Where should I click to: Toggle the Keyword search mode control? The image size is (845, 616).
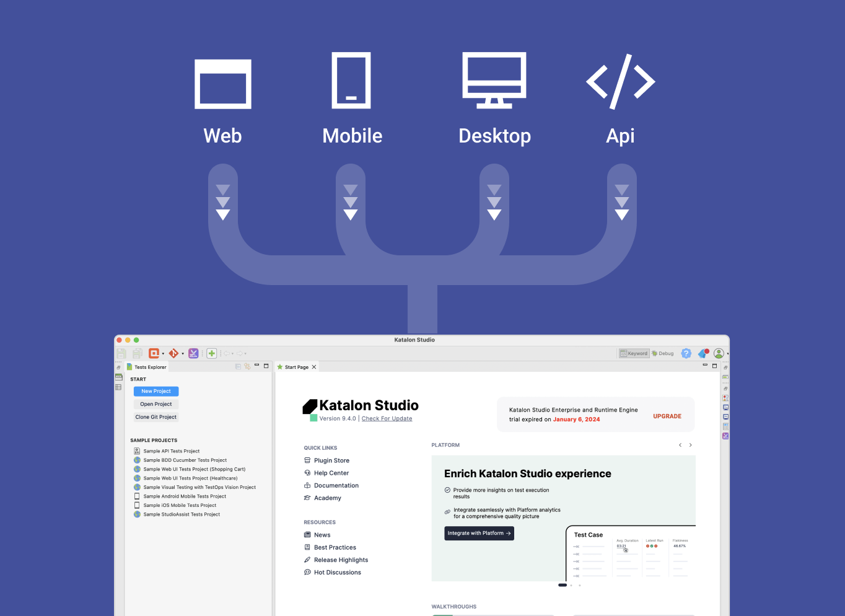pyautogui.click(x=634, y=353)
